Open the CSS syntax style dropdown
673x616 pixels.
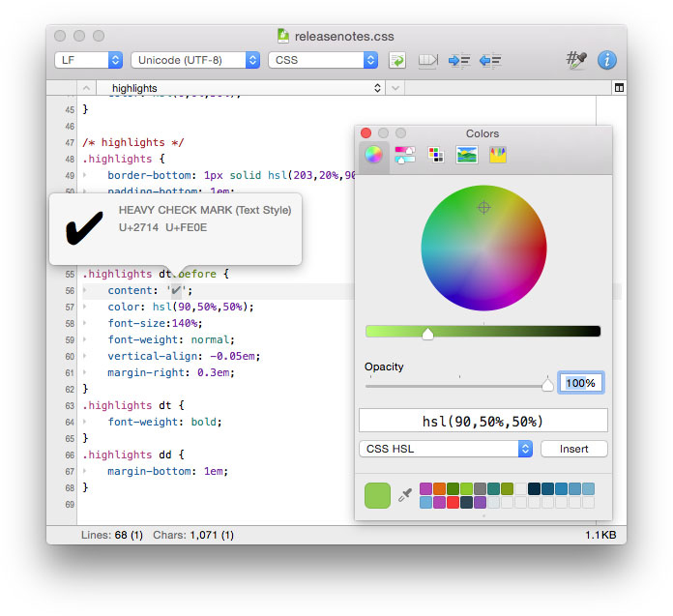[323, 60]
